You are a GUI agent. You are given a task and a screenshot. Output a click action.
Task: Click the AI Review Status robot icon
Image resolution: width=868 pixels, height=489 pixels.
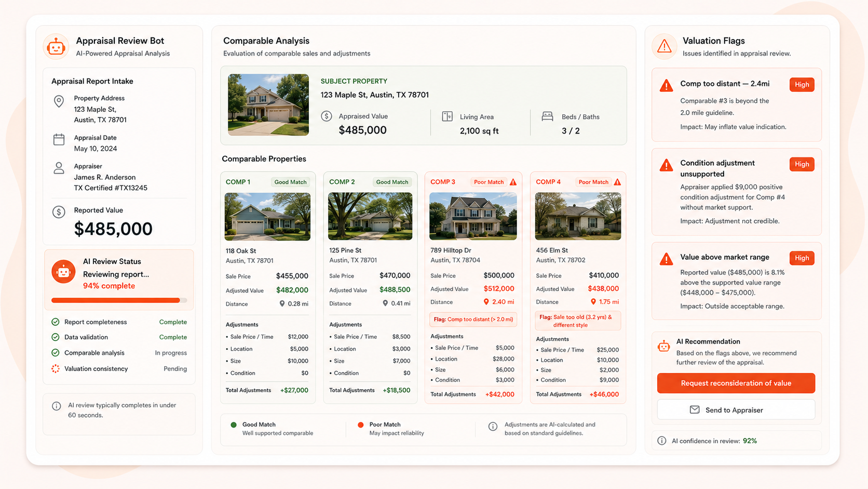coord(63,272)
